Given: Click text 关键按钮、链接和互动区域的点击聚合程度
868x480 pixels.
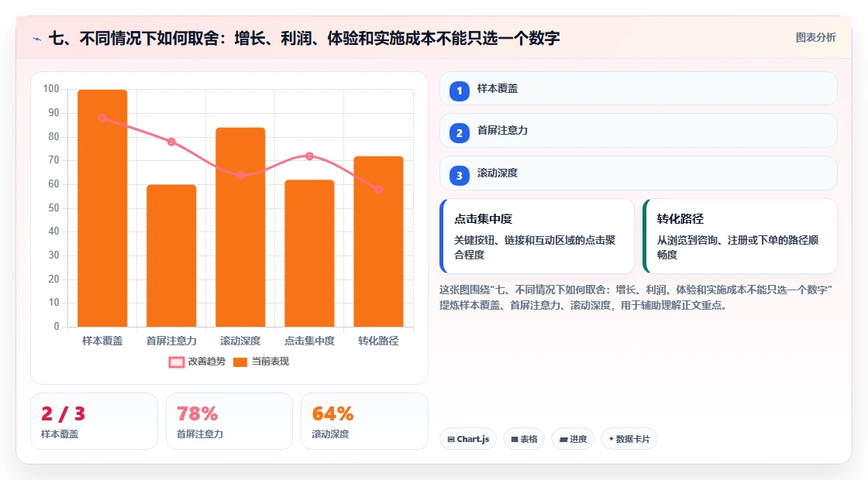Looking at the screenshot, I should point(535,248).
